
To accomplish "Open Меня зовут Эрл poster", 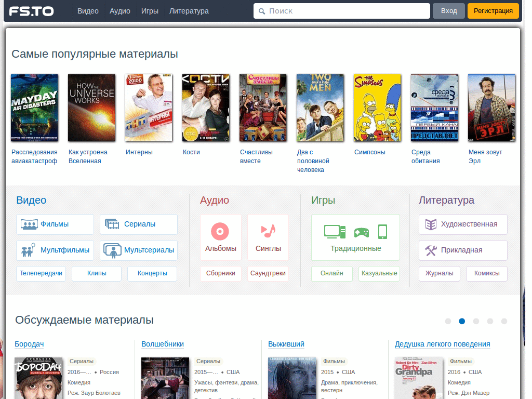I will [x=491, y=108].
